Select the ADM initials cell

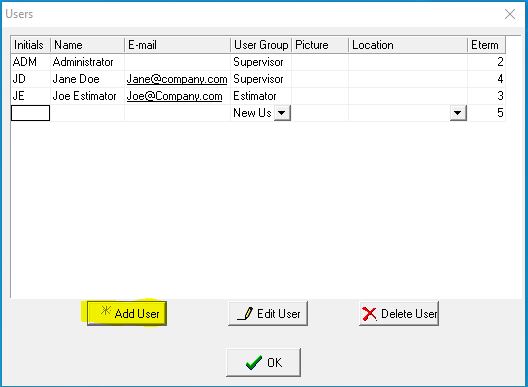(x=30, y=62)
